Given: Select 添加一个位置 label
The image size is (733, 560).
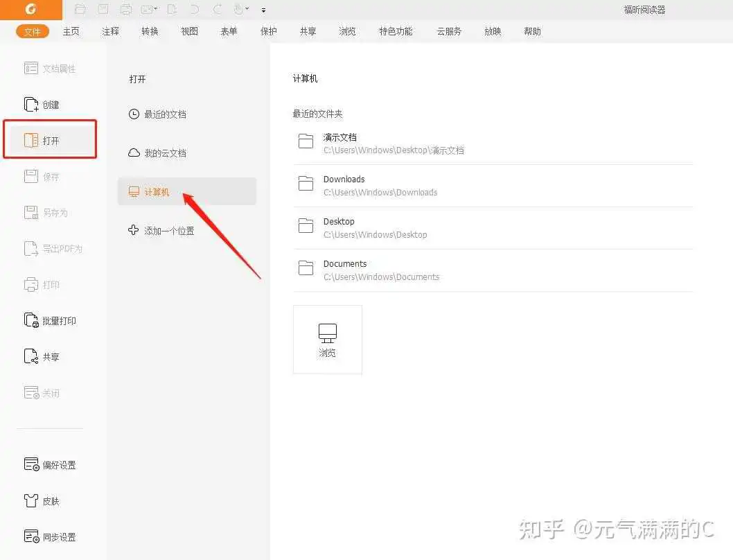Looking at the screenshot, I should coord(169,231).
